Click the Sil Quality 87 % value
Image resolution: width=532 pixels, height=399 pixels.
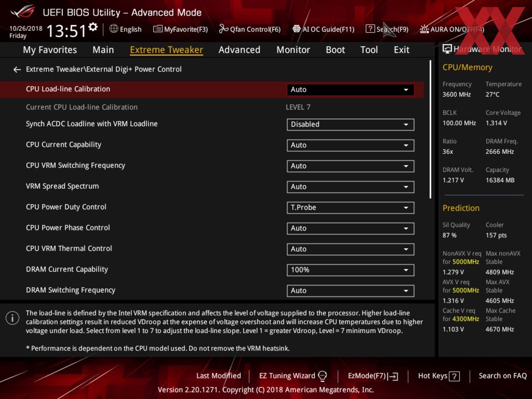point(449,235)
